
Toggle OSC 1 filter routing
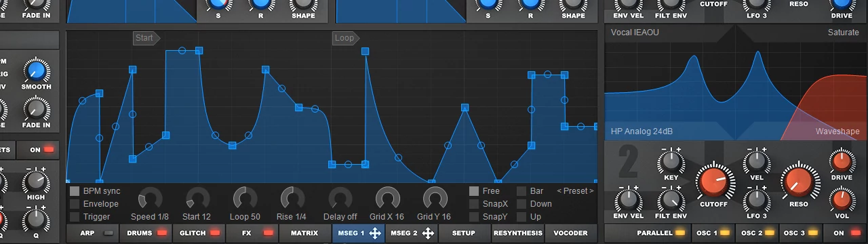pos(713,233)
